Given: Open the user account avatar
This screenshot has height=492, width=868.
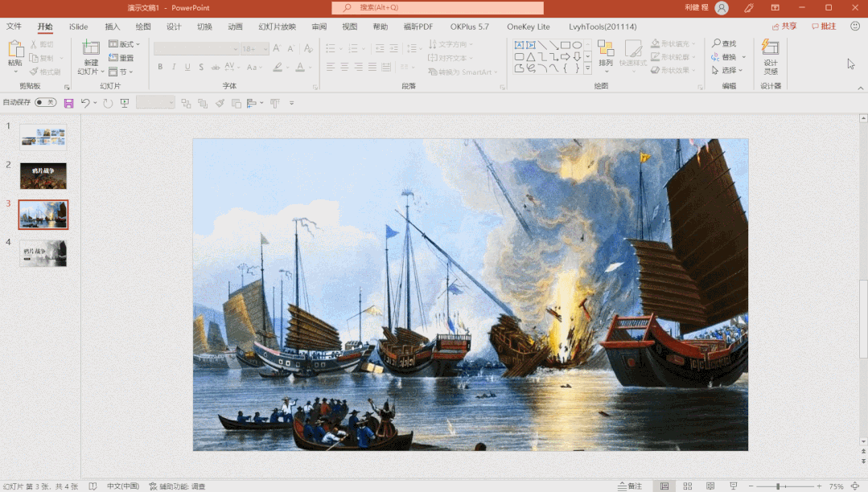Looking at the screenshot, I should click(722, 8).
